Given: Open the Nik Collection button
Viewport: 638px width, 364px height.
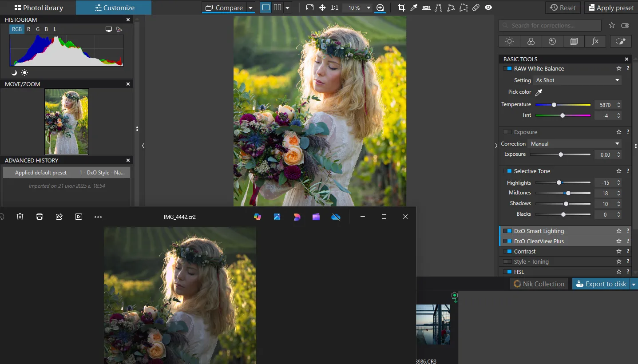Looking at the screenshot, I should [x=539, y=284].
